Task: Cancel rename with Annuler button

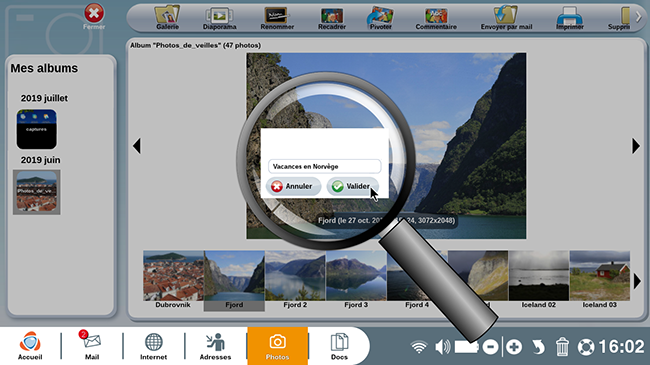Action: [x=293, y=186]
